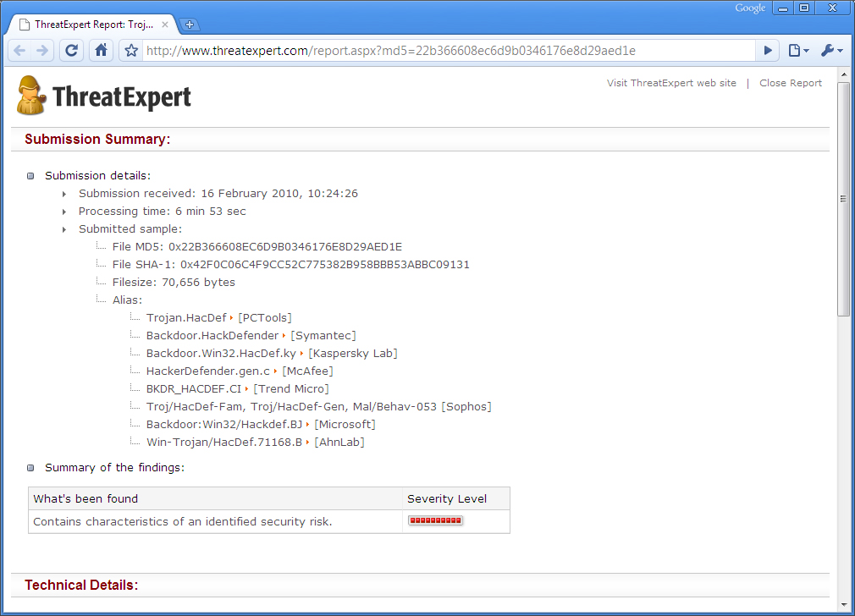Click the Technical Details heading
855x616 pixels.
[x=81, y=585]
